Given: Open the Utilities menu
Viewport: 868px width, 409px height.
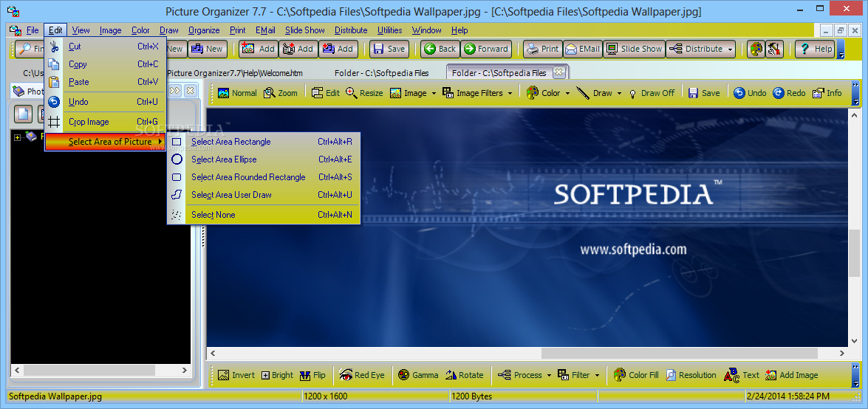Looking at the screenshot, I should click(x=390, y=30).
